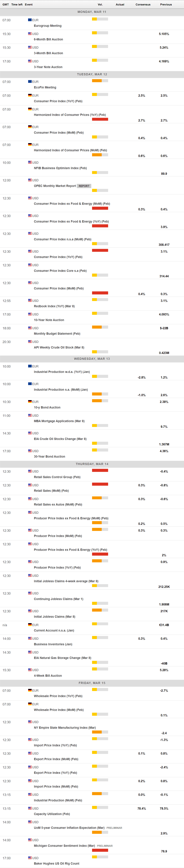Click the red volatility bar for Retail Sales (MoM)

pos(100,484)
